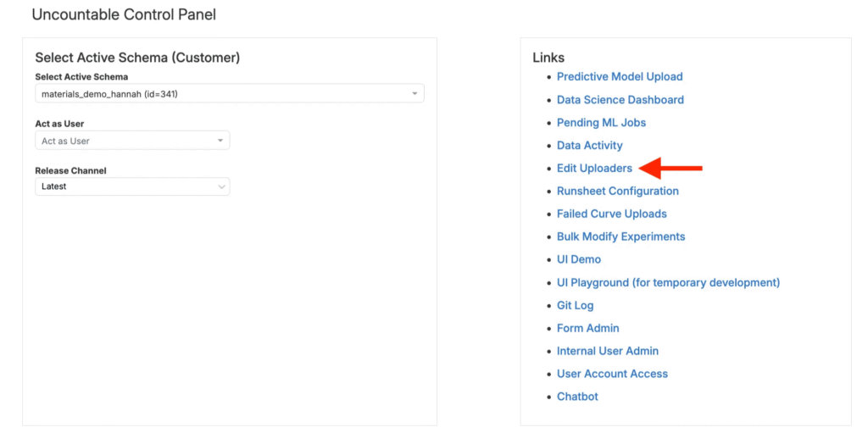This screenshot has height=433, width=868.
Task: Open the Act as User dropdown
Action: [x=131, y=141]
